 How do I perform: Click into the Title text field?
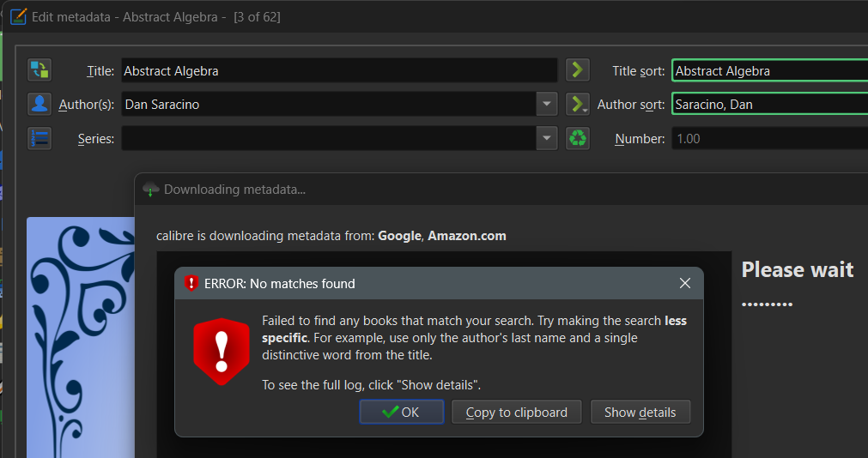pyautogui.click(x=339, y=70)
